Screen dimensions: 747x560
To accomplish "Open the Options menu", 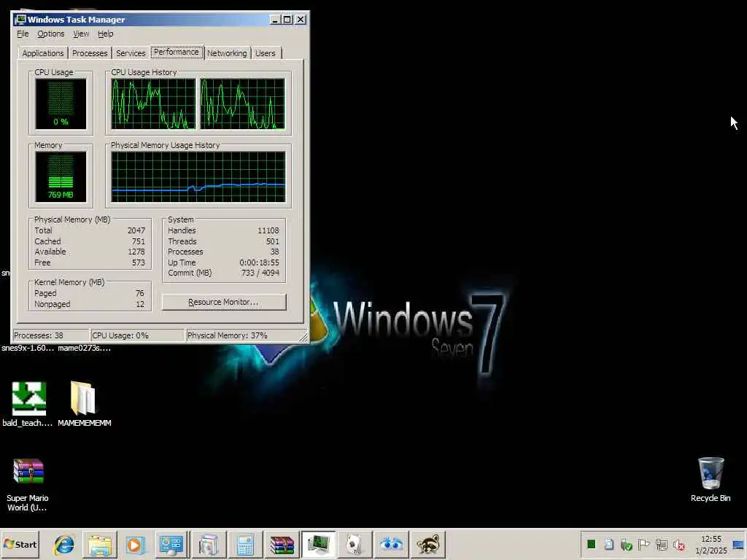I will [50, 34].
